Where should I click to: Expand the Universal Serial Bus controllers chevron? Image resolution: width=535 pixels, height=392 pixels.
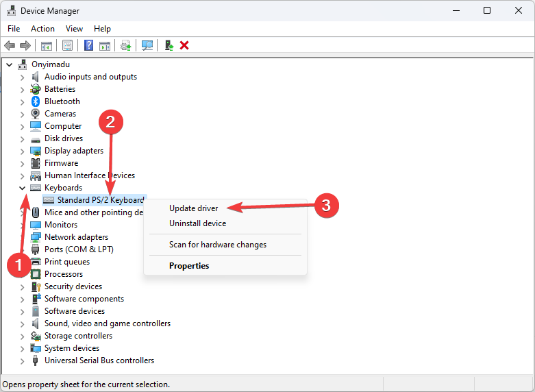(22, 361)
